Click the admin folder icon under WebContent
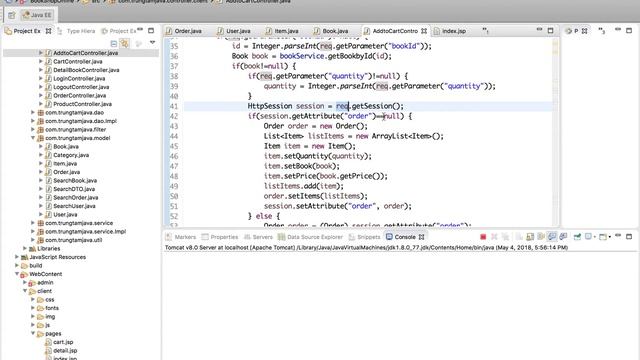 [32, 283]
